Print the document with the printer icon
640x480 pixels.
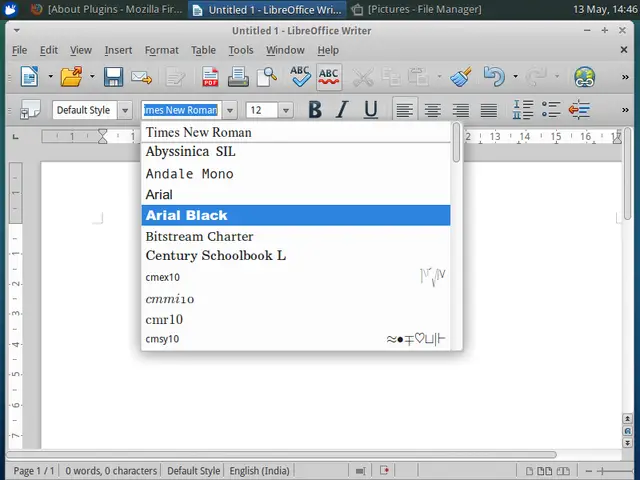click(238, 76)
